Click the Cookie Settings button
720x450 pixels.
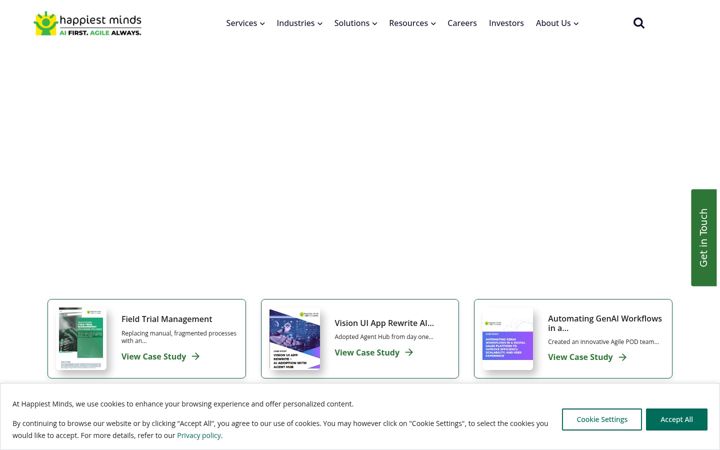point(602,419)
